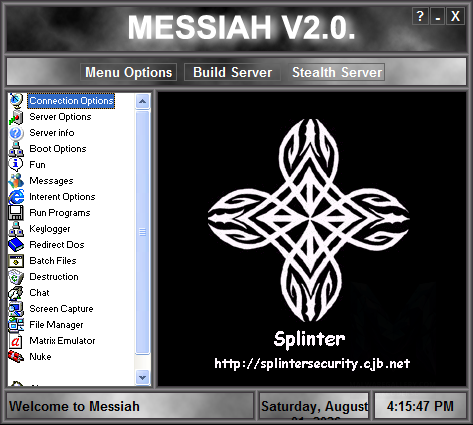Choose the File Manager entry
Screen dimensions: 473x425
pyautogui.click(x=56, y=325)
